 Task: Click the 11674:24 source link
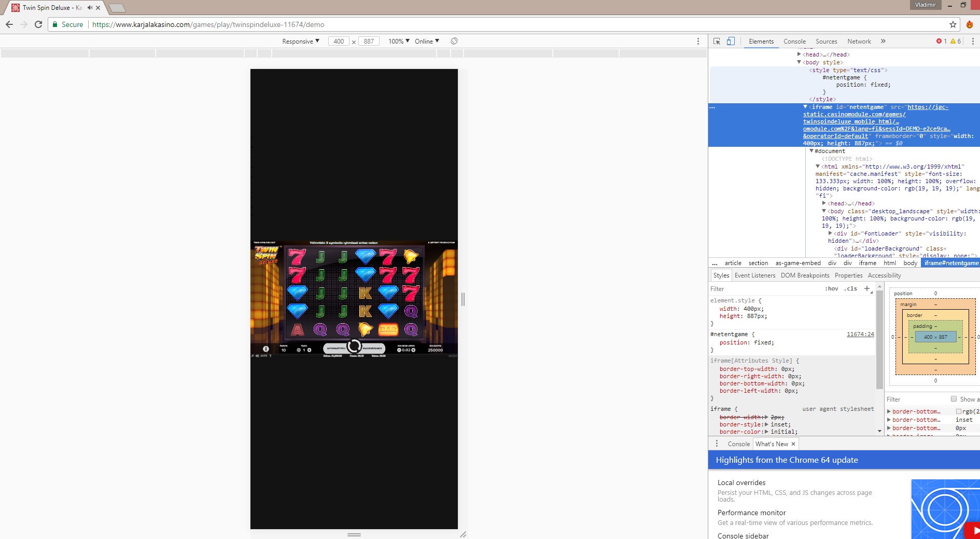click(860, 335)
